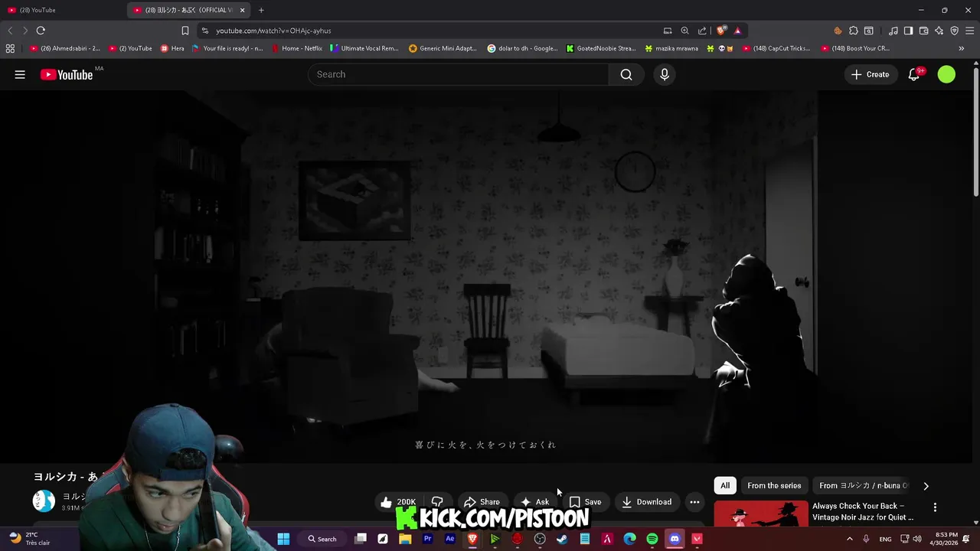The image size is (980, 551).
Task: Open taskbar clock showing 8:53 PM
Action: 945,539
